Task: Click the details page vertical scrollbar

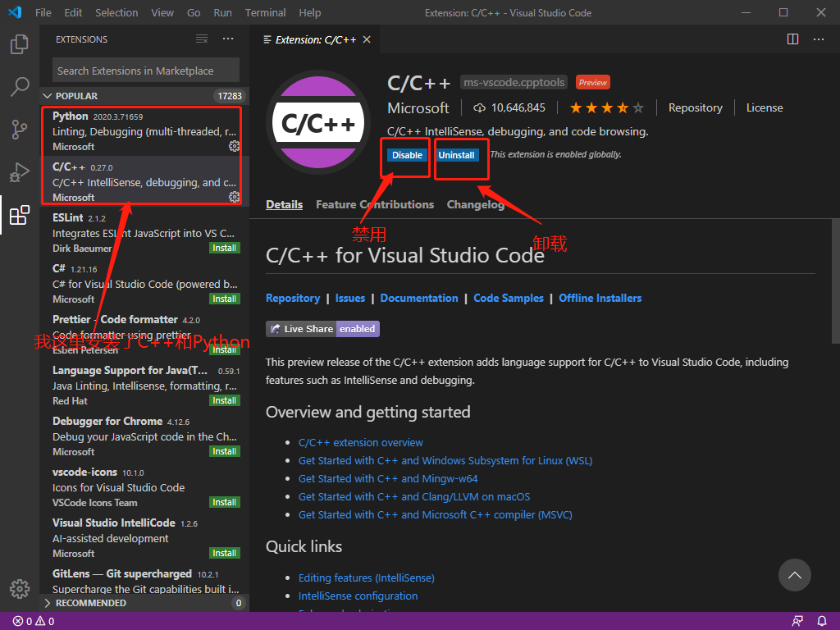Action: tap(835, 281)
